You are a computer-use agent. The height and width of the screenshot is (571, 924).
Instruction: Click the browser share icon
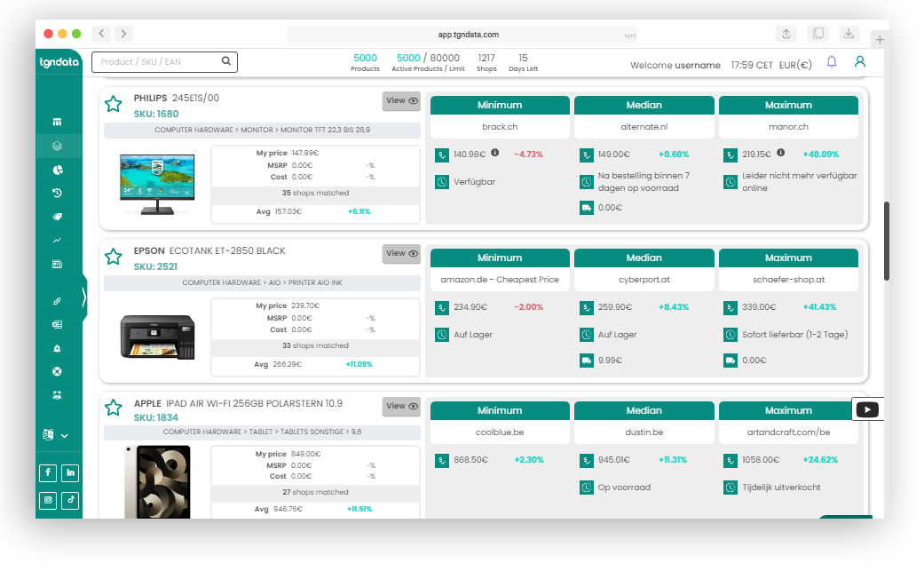click(786, 34)
